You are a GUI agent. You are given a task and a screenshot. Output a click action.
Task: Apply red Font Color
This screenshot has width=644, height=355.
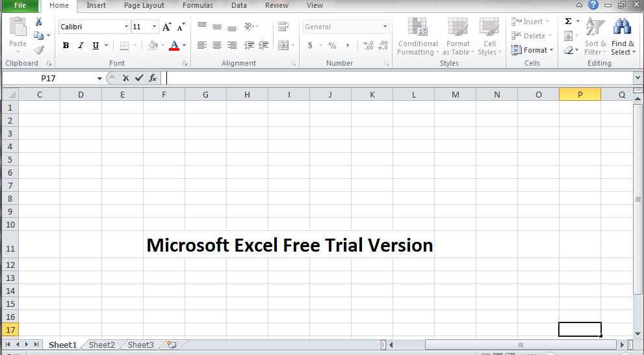point(174,46)
